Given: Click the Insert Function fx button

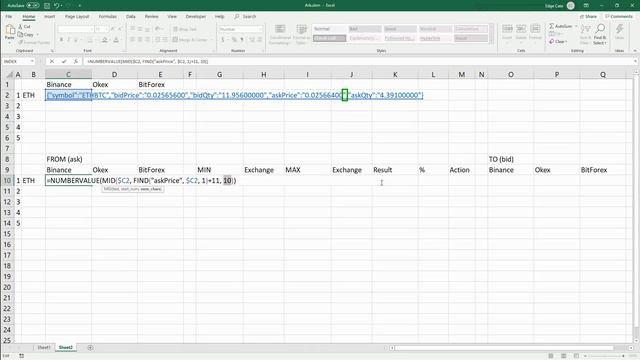Looking at the screenshot, I should (76, 61).
